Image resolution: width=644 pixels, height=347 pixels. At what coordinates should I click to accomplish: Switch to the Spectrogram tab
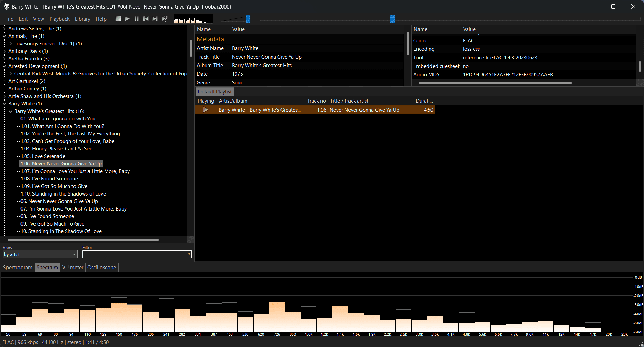[18, 268]
